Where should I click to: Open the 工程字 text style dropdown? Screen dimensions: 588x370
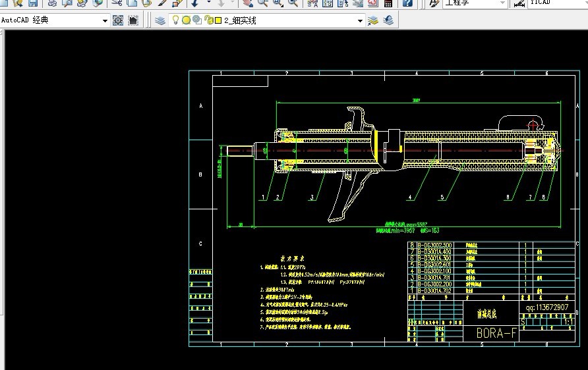tap(502, 3)
